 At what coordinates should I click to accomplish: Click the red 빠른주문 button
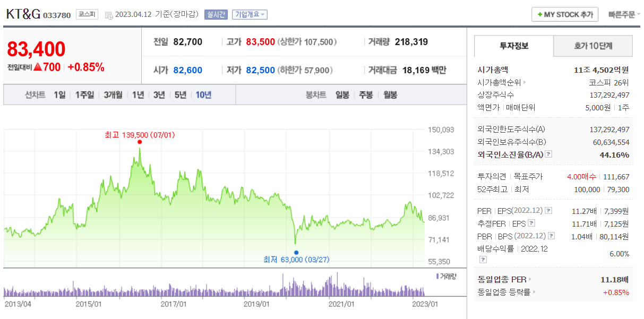tap(622, 14)
